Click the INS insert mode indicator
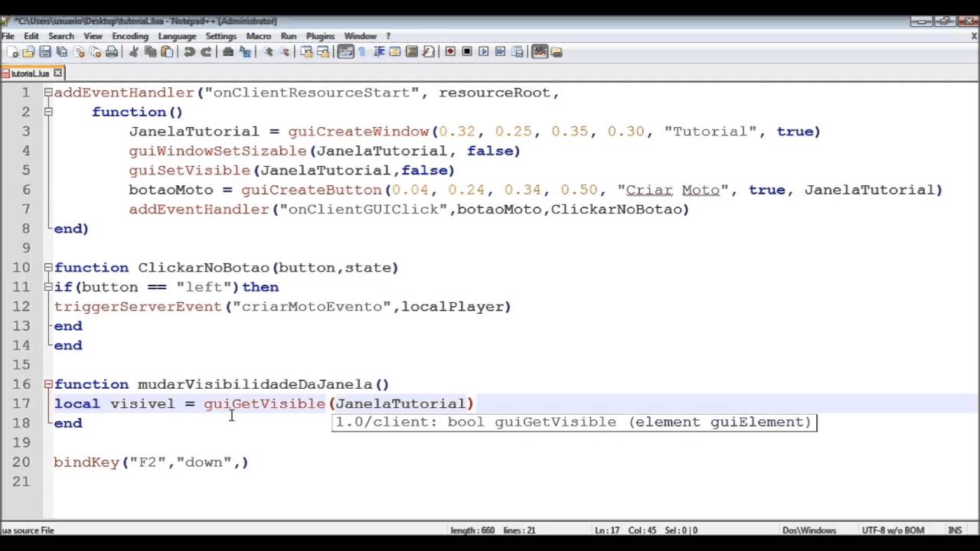Screen dimensions: 980x551 (x=955, y=530)
